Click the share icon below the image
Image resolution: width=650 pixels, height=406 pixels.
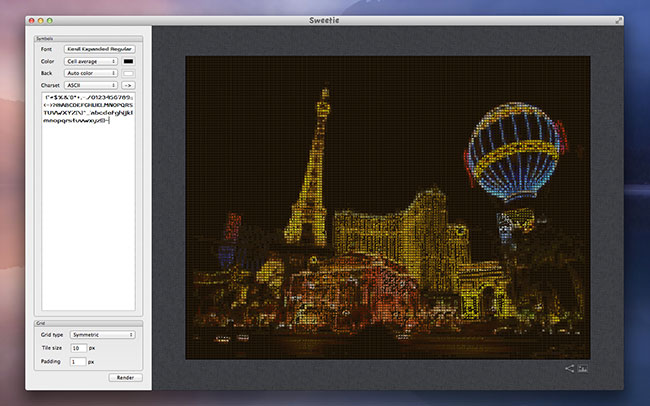[x=570, y=369]
